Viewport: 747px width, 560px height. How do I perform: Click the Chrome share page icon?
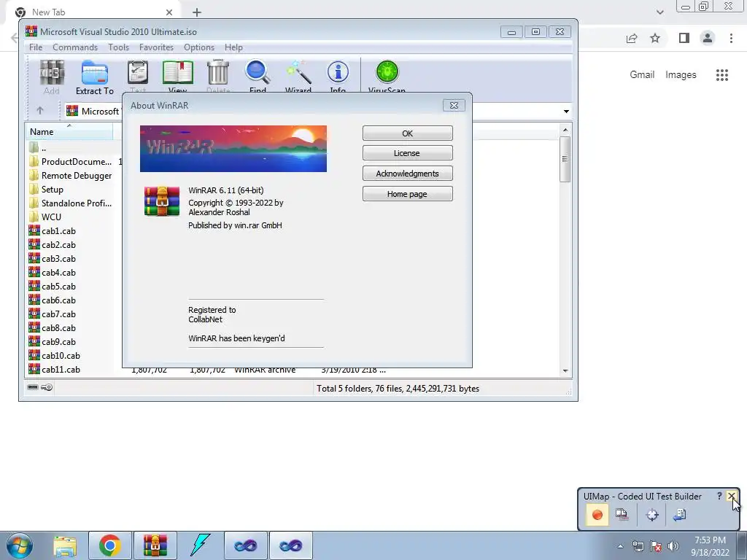tap(632, 38)
